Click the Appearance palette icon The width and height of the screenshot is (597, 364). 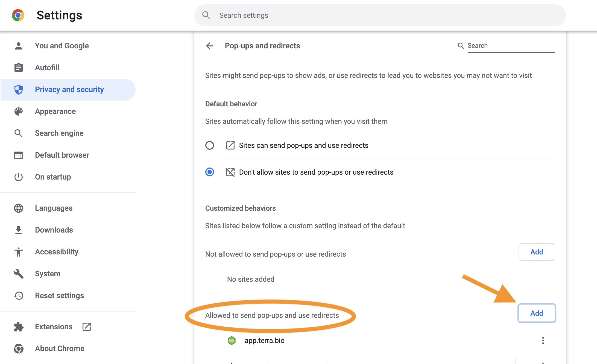coord(19,111)
